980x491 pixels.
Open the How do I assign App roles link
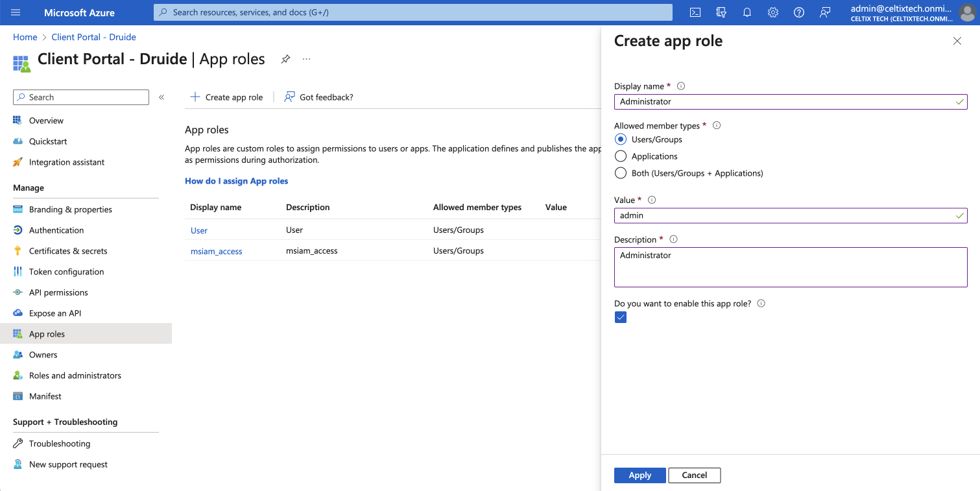[x=236, y=181]
